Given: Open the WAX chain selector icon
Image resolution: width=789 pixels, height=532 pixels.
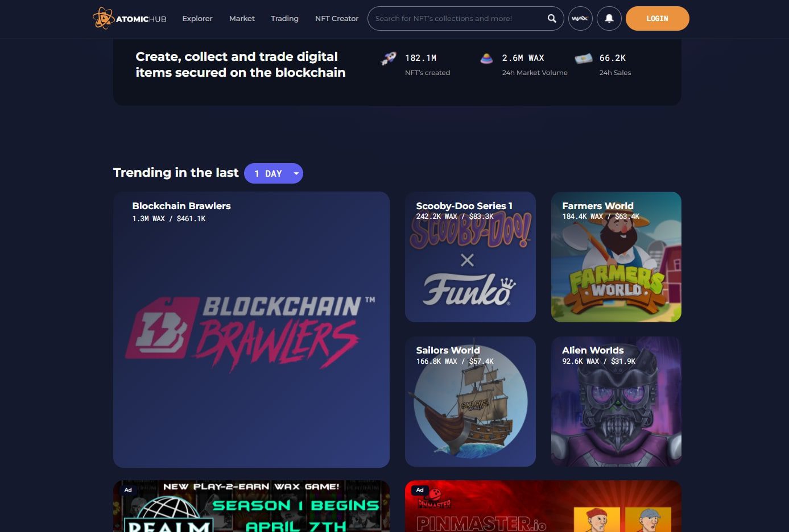Looking at the screenshot, I should 580,18.
